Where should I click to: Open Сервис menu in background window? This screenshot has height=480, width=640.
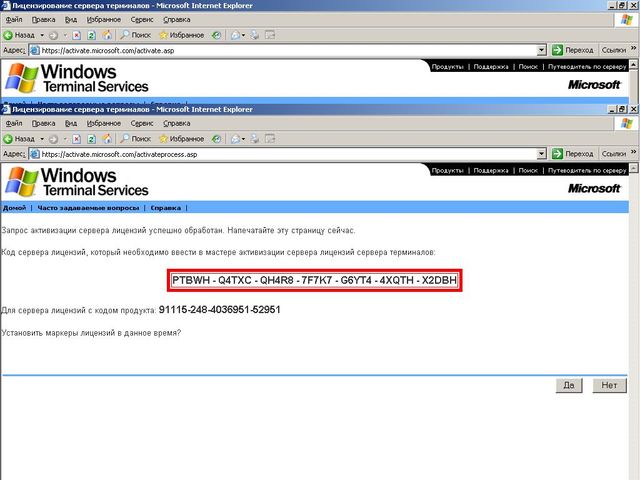pyautogui.click(x=142, y=20)
